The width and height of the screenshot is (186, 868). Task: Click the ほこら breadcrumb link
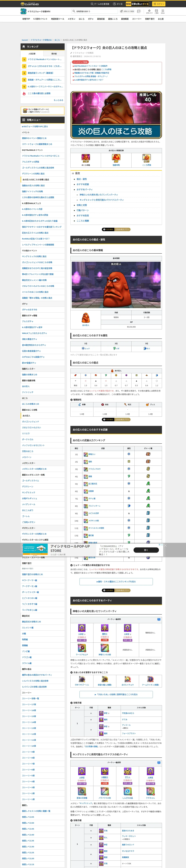tap(57, 40)
